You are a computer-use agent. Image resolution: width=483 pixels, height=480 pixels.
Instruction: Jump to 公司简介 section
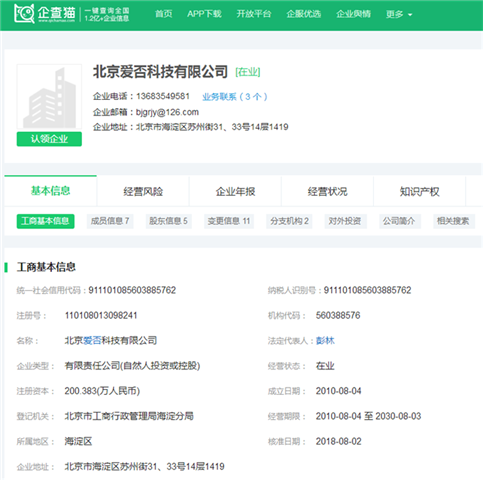point(399,221)
